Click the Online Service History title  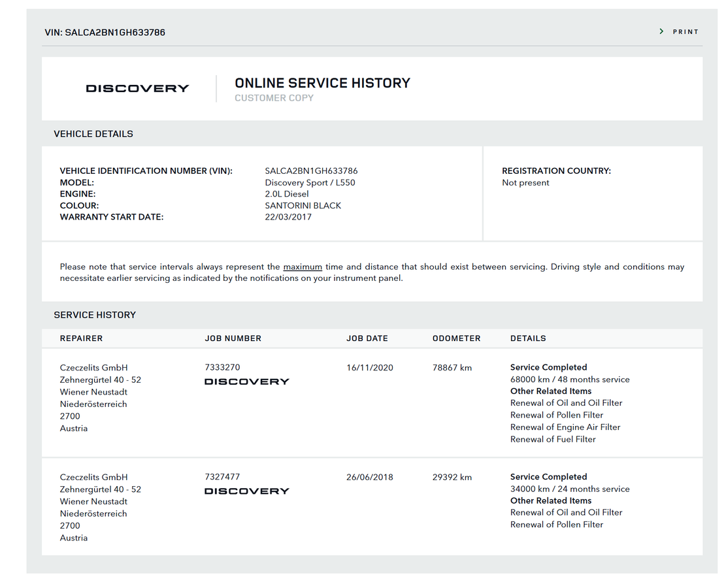click(x=322, y=83)
